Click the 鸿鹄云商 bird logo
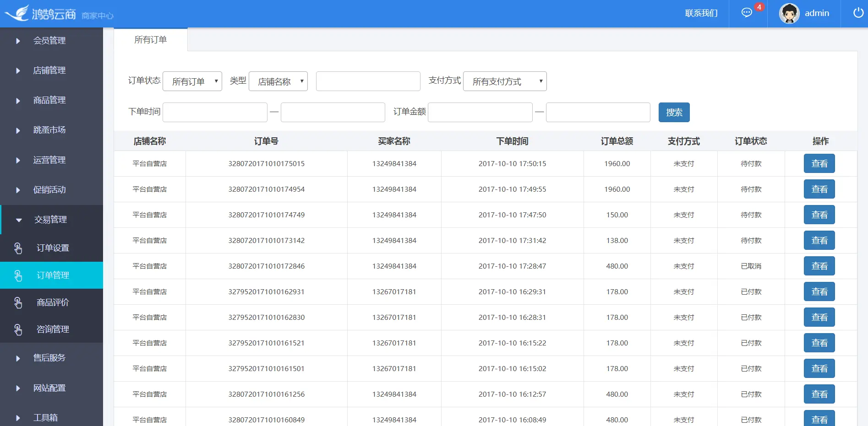868x426 pixels. tap(17, 13)
